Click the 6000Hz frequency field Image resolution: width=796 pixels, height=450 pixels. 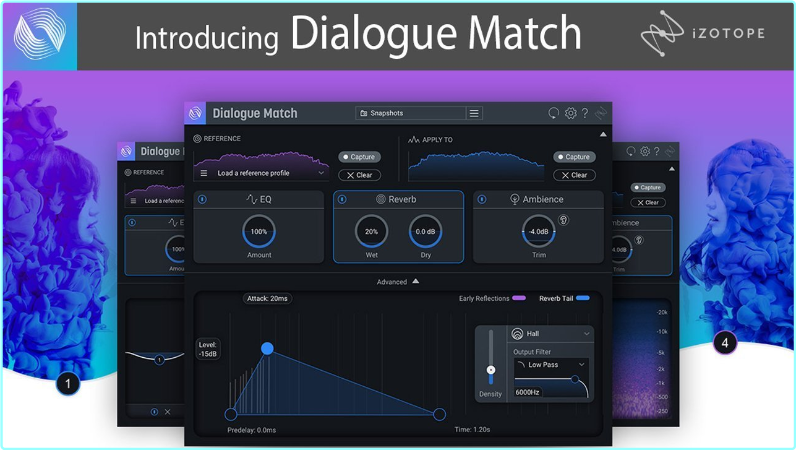click(527, 392)
